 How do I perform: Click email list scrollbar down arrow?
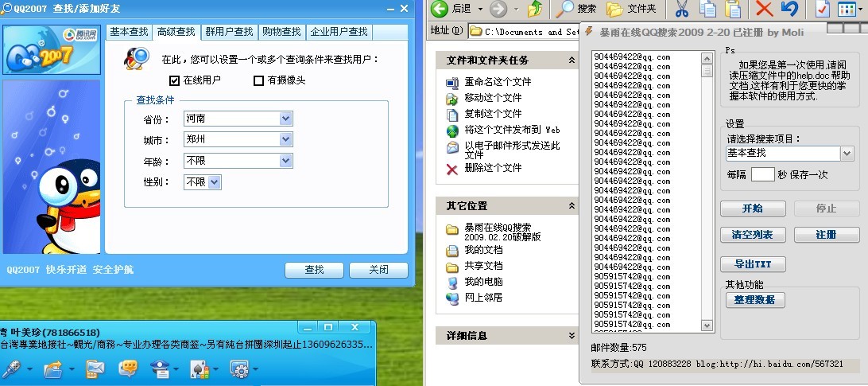point(707,326)
